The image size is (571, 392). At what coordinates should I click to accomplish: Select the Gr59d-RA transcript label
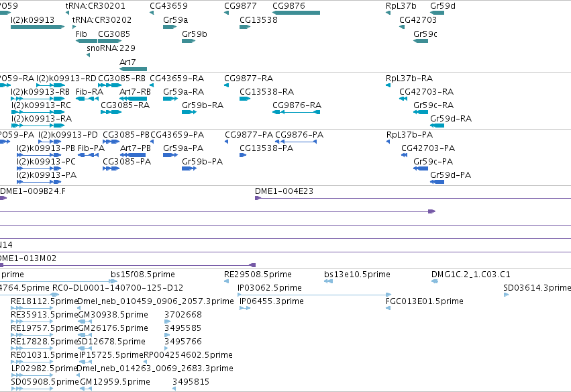click(451, 119)
